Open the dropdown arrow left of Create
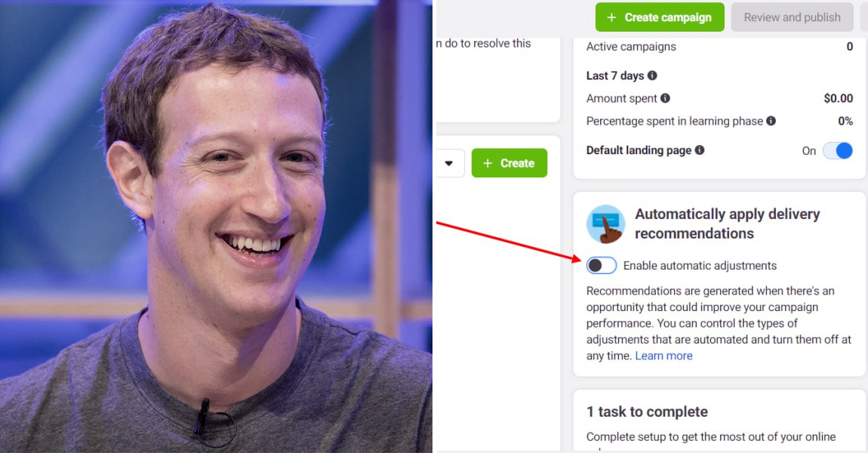868x453 pixels. [x=449, y=163]
